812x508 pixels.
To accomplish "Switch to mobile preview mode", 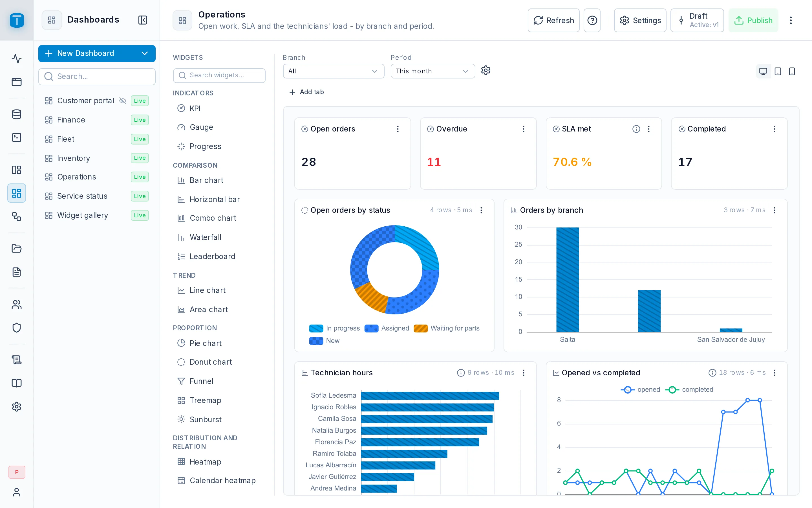I will click(x=792, y=71).
